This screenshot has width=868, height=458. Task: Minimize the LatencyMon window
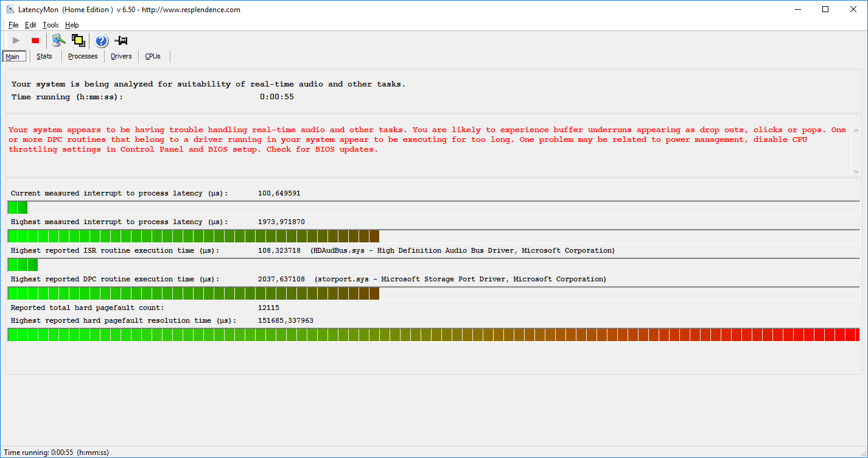click(x=798, y=9)
